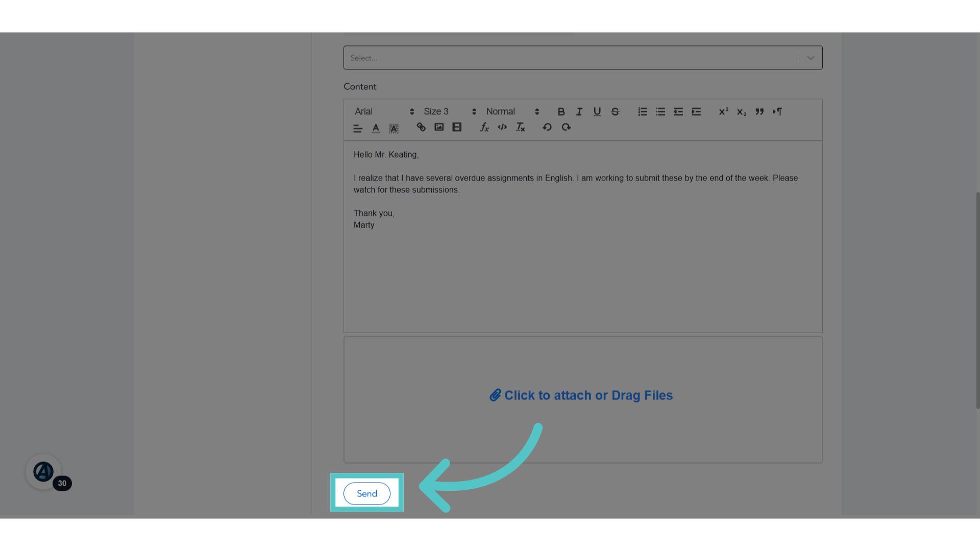Click inside the message content text area

coord(583,237)
